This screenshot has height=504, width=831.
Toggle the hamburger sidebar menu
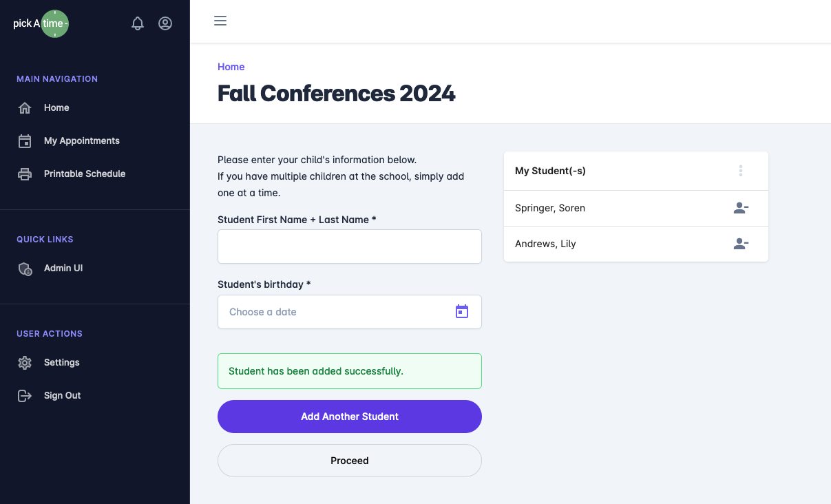(x=220, y=21)
